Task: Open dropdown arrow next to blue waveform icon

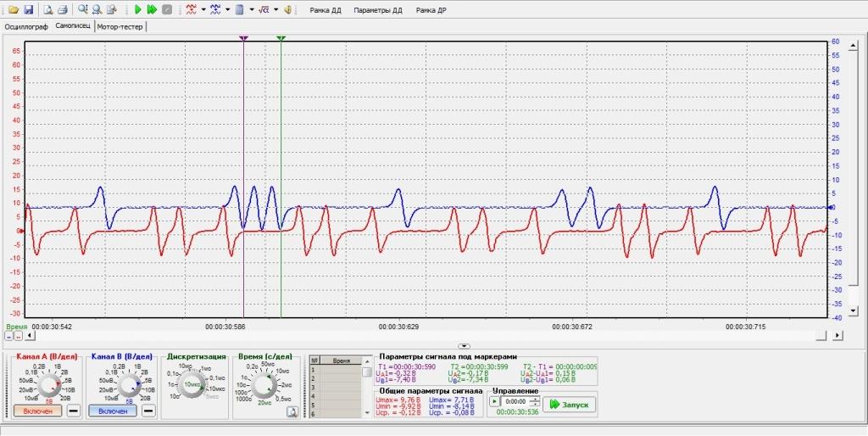Action: click(227, 10)
